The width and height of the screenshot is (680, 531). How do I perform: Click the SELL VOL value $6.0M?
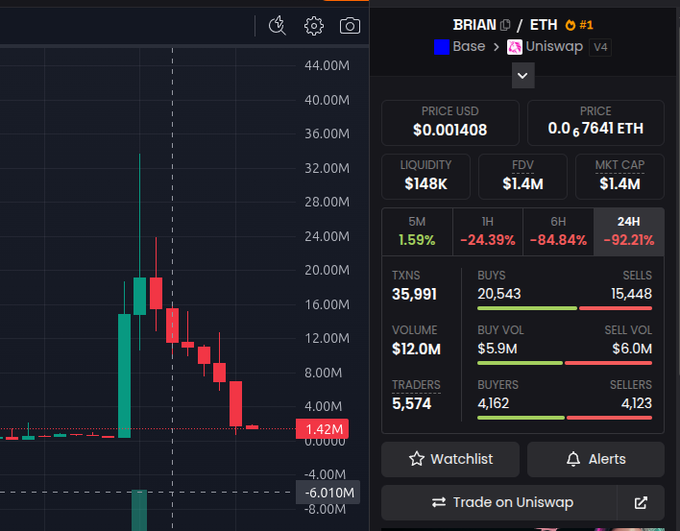[x=632, y=349]
